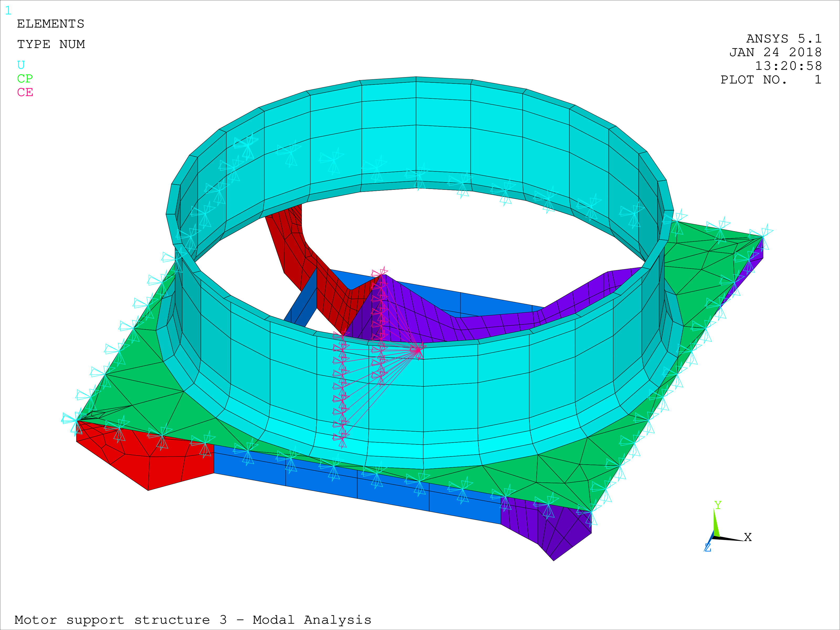Click the Y axis label of triad
Screen dimensions: 840x630
click(718, 505)
